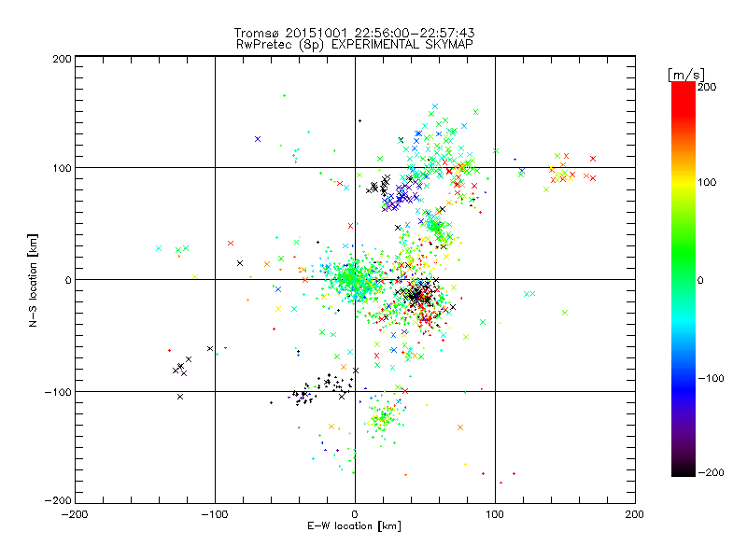This screenshot has width=747, height=560.
Task: Click the "E-W location [km]" axis label
Action: coord(354,526)
